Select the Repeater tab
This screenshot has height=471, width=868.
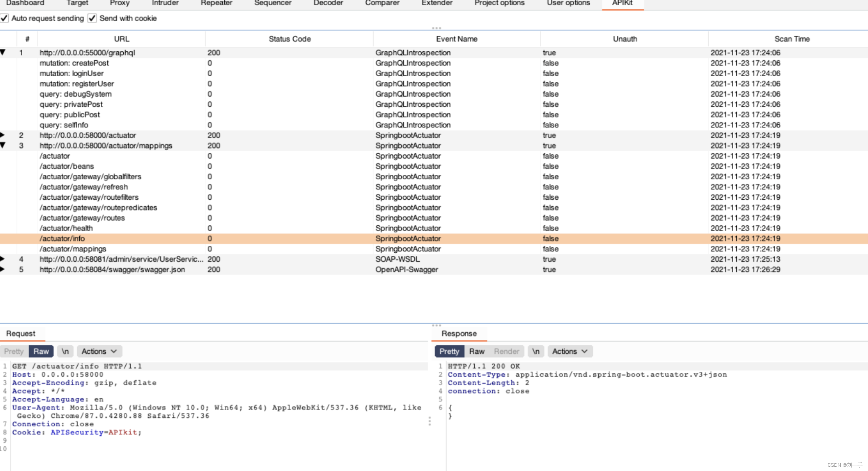click(x=215, y=3)
